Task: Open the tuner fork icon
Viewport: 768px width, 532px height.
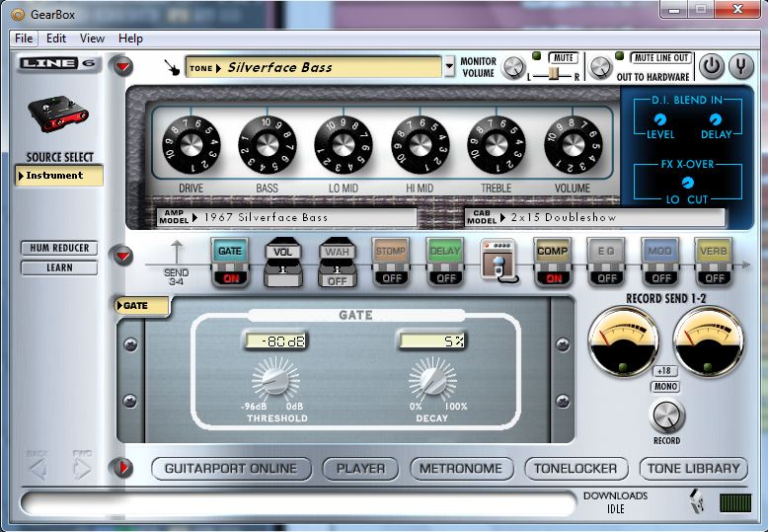Action: [741, 66]
